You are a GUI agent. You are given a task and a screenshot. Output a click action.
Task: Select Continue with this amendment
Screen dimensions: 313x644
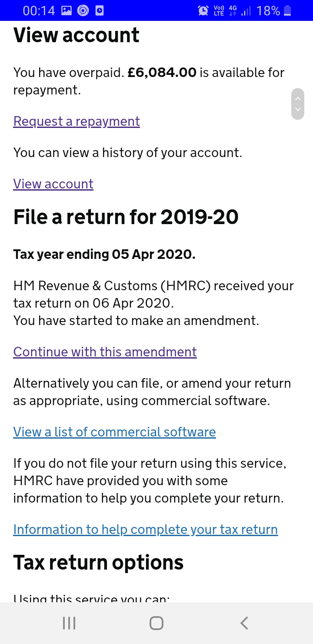point(105,352)
